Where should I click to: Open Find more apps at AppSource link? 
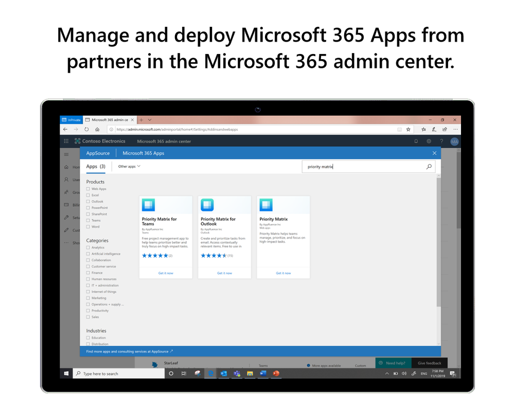click(x=130, y=352)
